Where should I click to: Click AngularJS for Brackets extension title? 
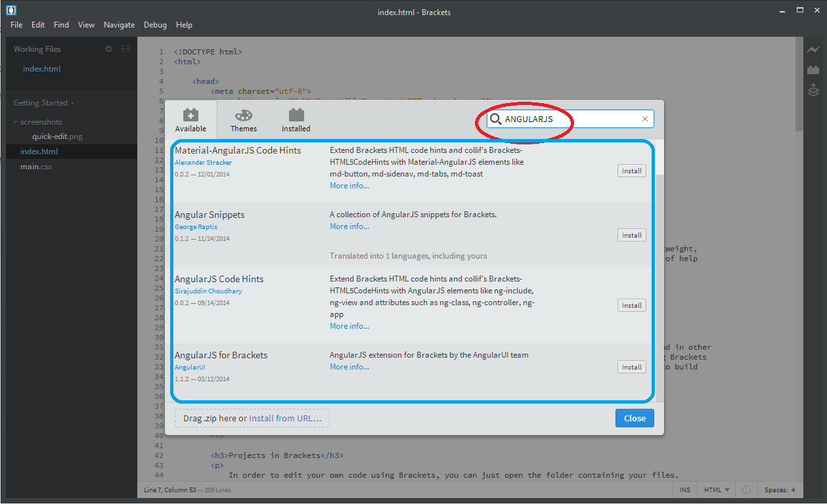(221, 355)
